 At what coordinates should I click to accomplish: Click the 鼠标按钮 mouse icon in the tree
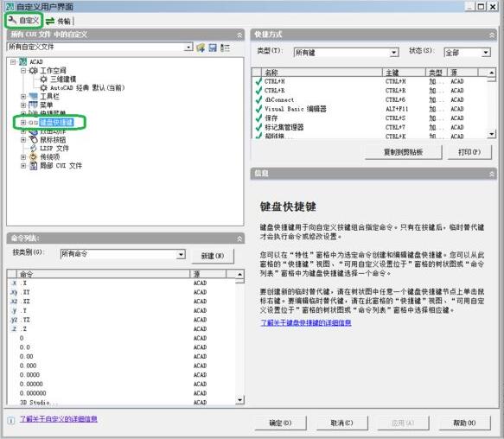tap(34, 139)
